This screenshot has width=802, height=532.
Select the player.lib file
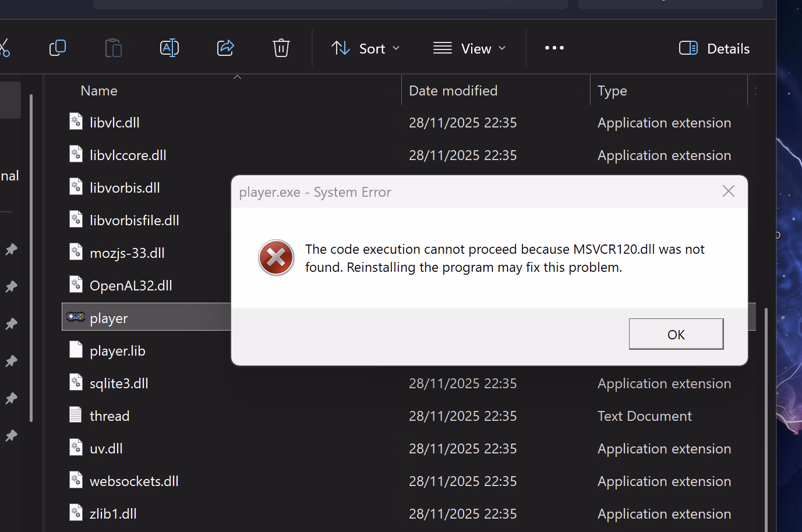117,351
